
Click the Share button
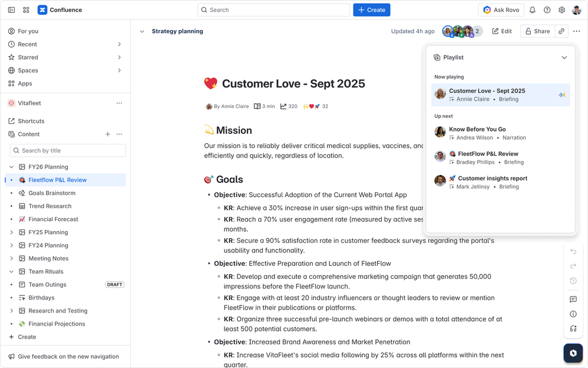[x=537, y=31]
